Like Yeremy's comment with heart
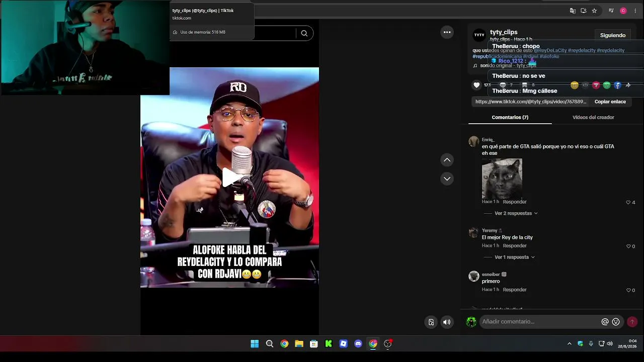 628,246
